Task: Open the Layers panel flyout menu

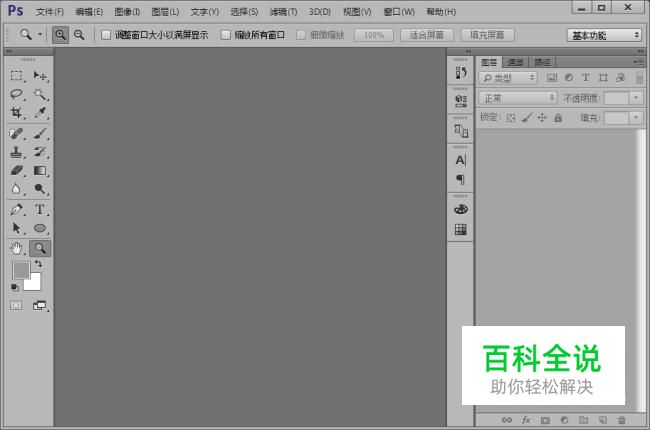Action: pos(638,62)
